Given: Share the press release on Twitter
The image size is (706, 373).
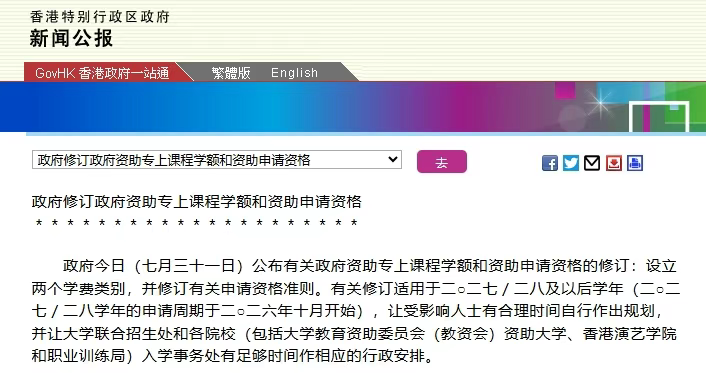Looking at the screenshot, I should click(571, 163).
